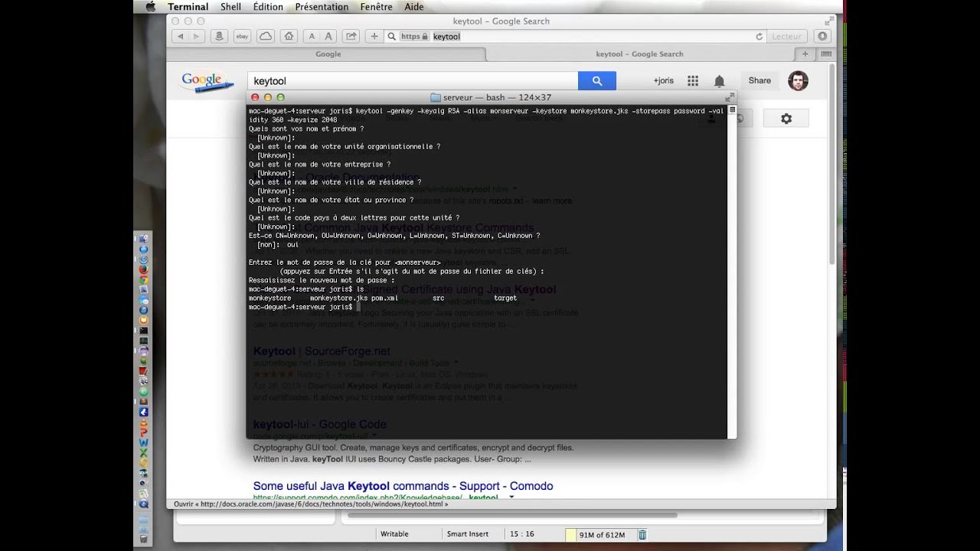Open the Fenêtre menu
Screen dimensions: 980x551
tap(376, 7)
